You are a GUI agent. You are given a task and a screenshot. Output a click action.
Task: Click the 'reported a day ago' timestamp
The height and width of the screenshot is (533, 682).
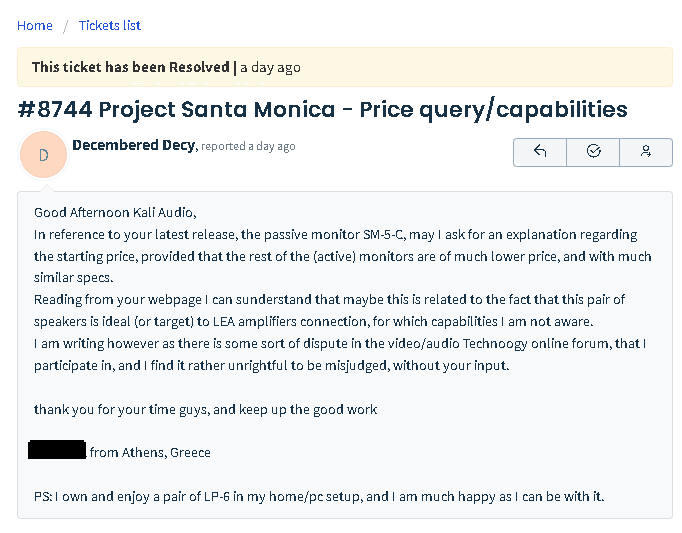(x=248, y=146)
